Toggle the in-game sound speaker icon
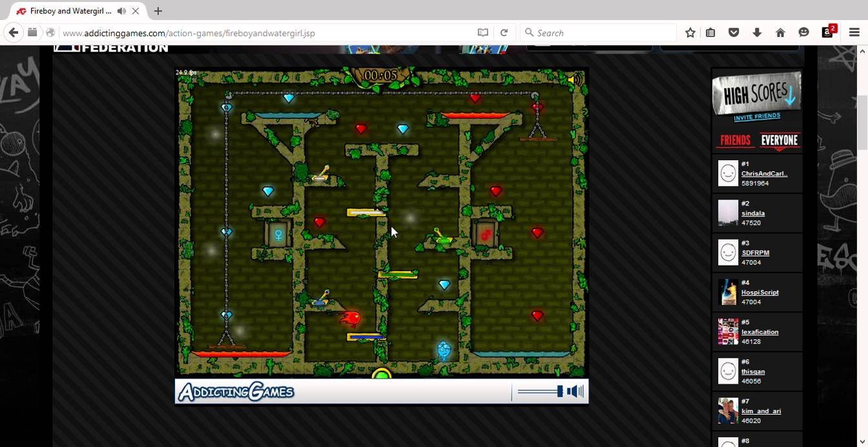868x447 pixels. coord(573,80)
